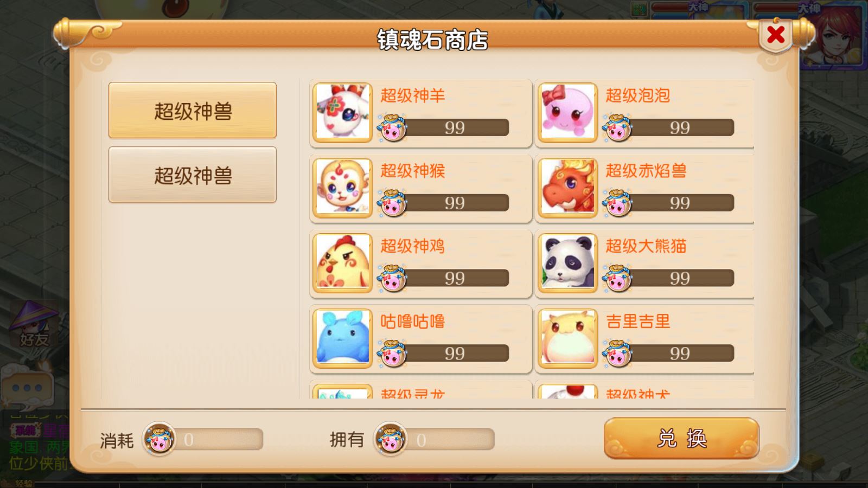Select the 超级神鸡 chicken icon
The height and width of the screenshot is (488, 868).
coord(342,263)
